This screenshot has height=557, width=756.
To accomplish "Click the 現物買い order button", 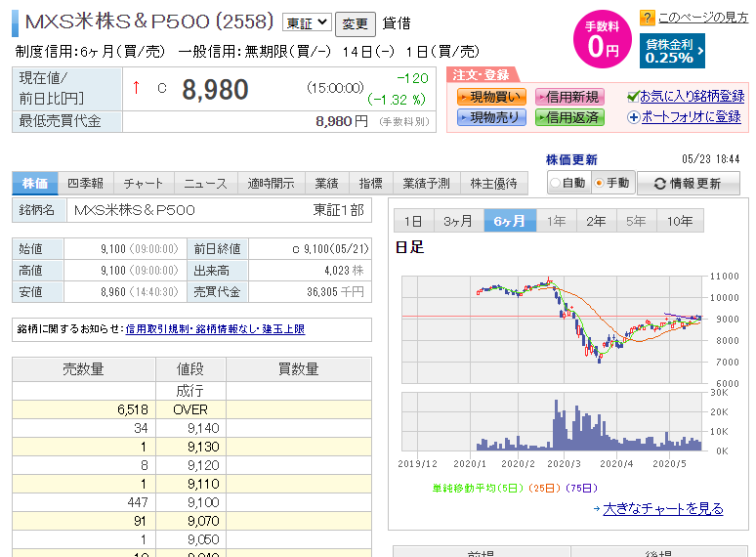I will tap(491, 97).
